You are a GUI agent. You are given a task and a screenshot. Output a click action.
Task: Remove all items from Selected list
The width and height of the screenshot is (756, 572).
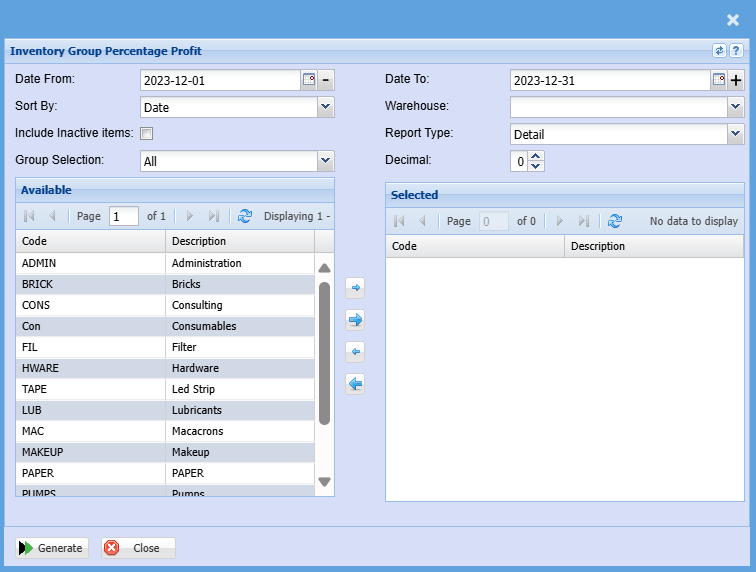[x=355, y=384]
